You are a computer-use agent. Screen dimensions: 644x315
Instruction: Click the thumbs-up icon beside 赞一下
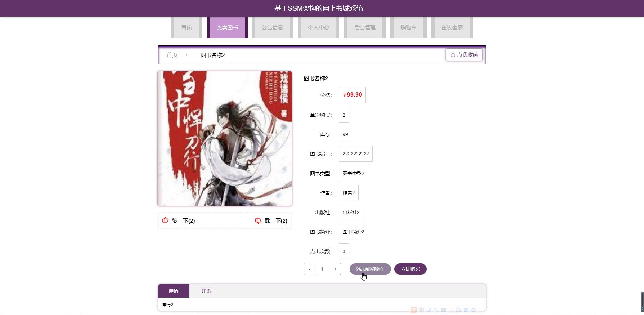165,220
